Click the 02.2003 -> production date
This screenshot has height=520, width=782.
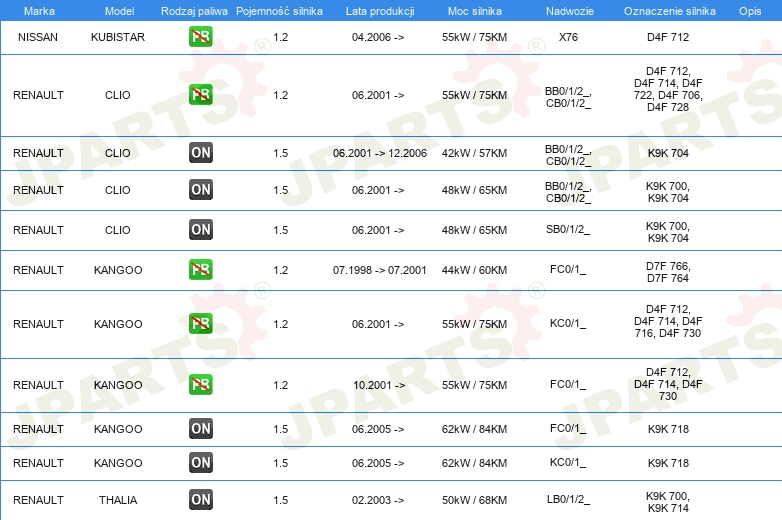click(378, 500)
